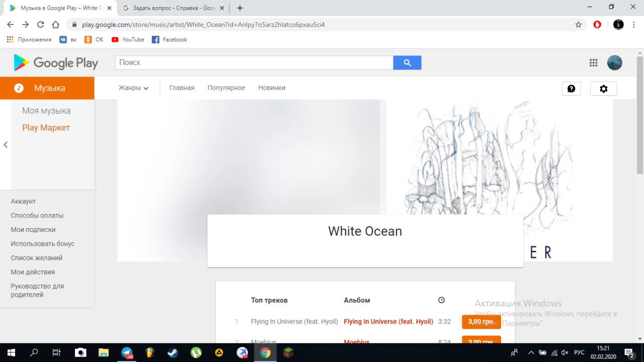Screen dimensions: 644x362
Task: Close the Задать вопрос browser tab
Action: (222, 8)
